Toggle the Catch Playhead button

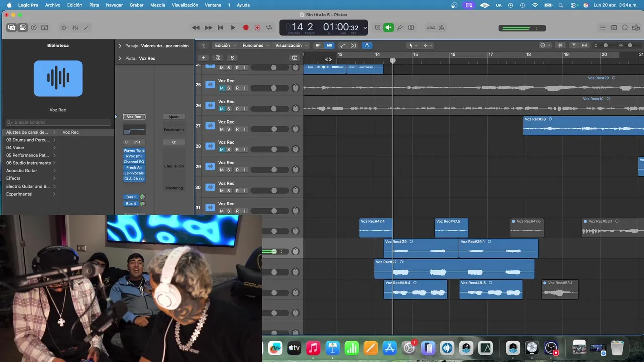367,45
